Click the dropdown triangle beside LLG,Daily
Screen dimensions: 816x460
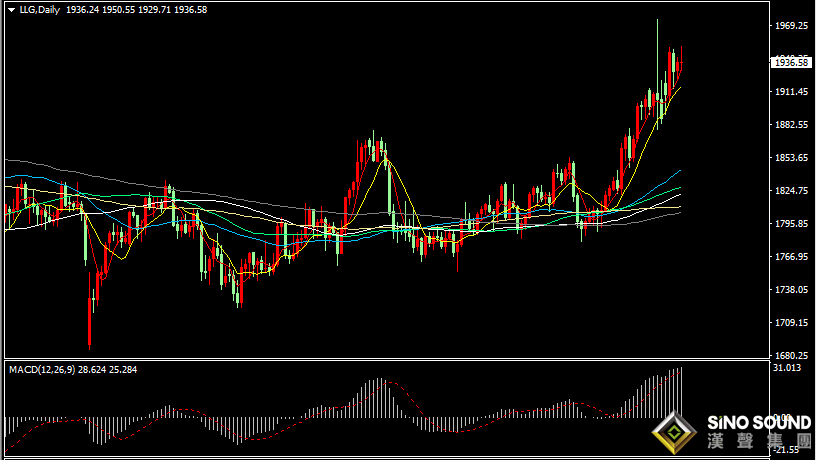[11, 10]
